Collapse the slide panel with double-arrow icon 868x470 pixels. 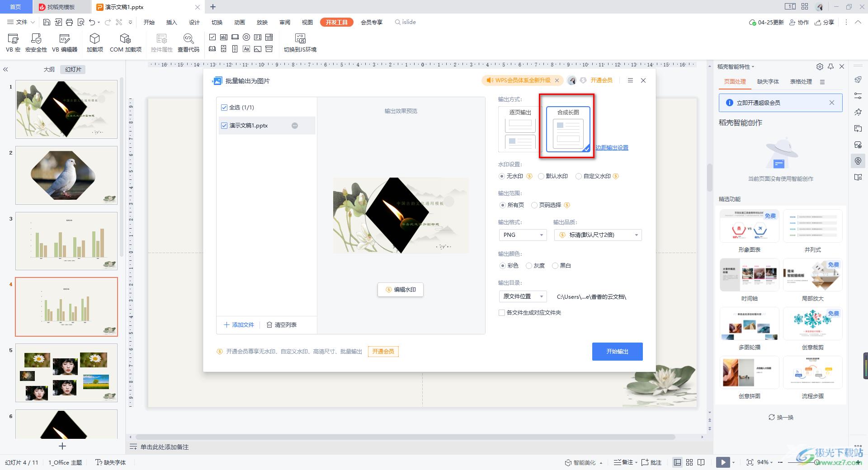tap(5, 70)
